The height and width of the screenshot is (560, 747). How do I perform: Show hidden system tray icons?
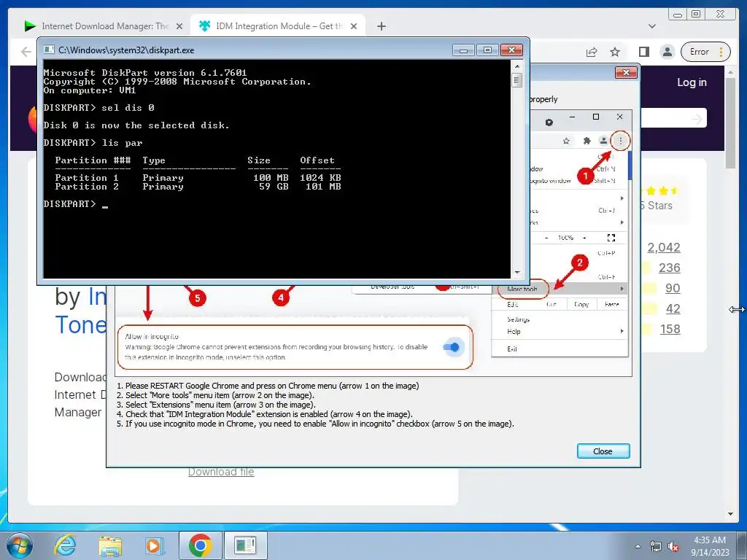pos(638,546)
